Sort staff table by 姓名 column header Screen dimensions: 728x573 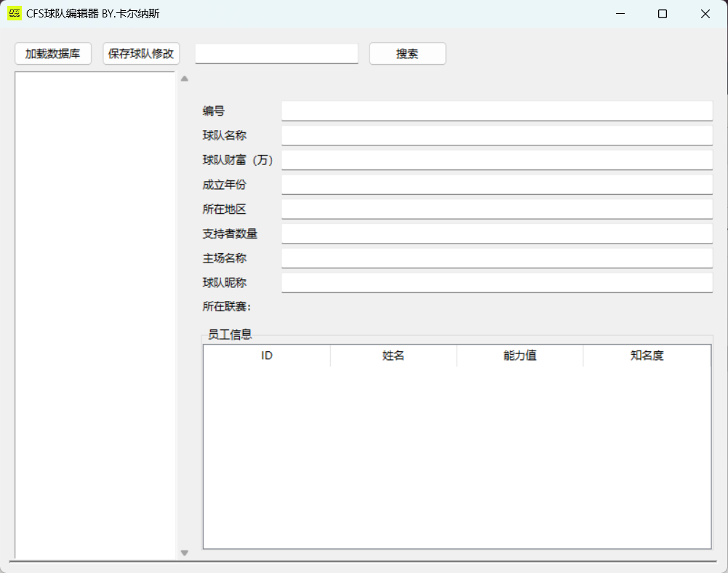tap(393, 356)
